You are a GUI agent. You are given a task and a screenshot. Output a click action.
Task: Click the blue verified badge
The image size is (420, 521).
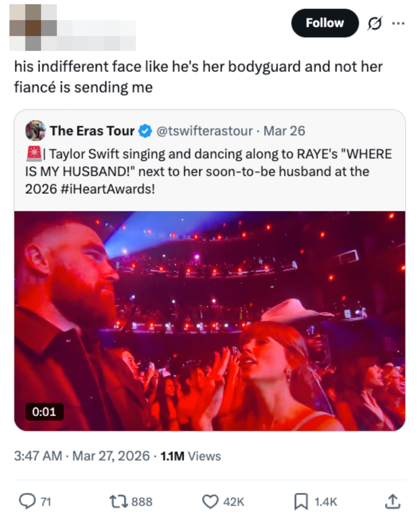pyautogui.click(x=145, y=131)
